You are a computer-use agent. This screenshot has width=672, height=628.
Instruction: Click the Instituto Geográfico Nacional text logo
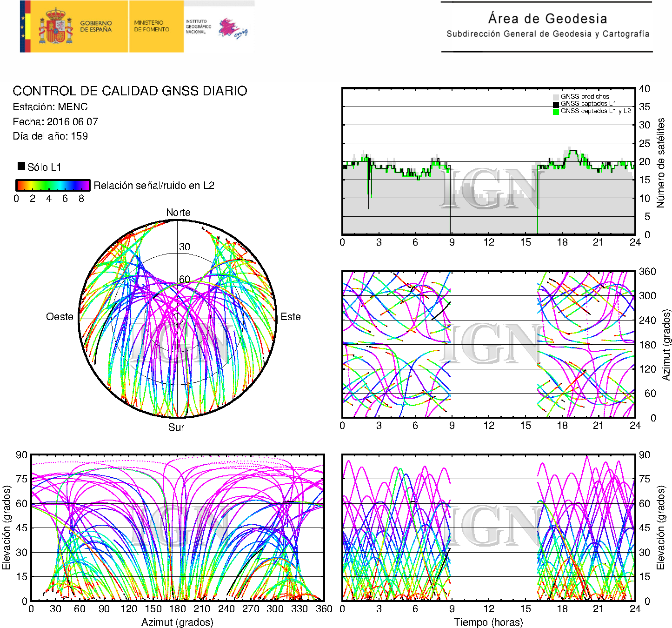point(198,27)
